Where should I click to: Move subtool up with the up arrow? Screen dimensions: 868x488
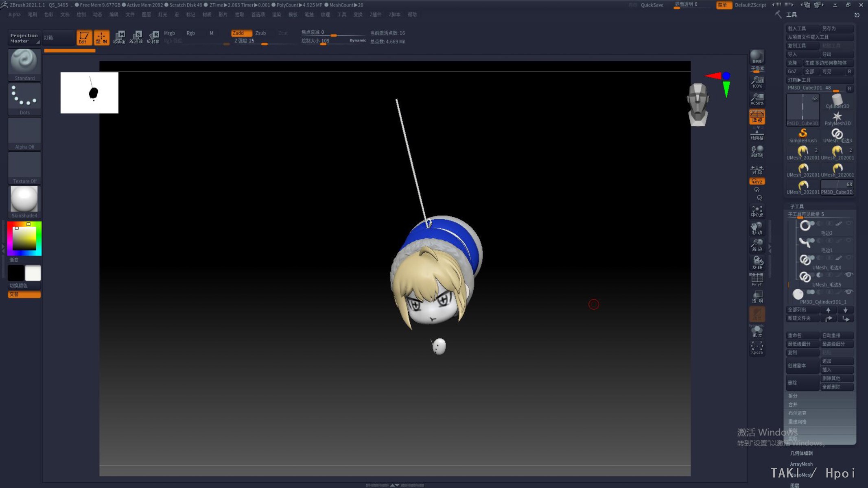click(828, 310)
